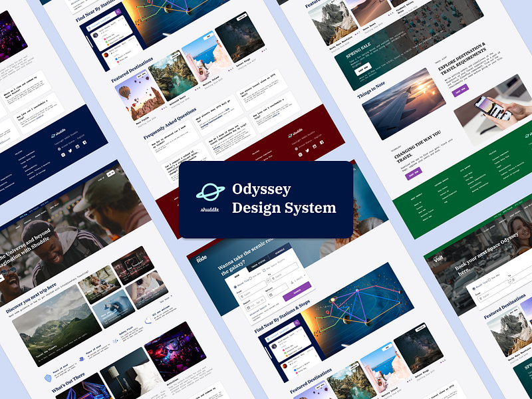Click the calendar icon in the Depart field
Screen dimensions: 532x399
point(248,307)
